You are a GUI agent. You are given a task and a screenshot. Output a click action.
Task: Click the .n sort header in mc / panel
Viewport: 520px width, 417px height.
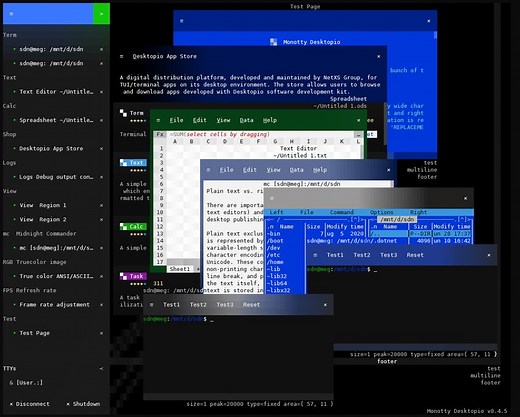pos(270,227)
